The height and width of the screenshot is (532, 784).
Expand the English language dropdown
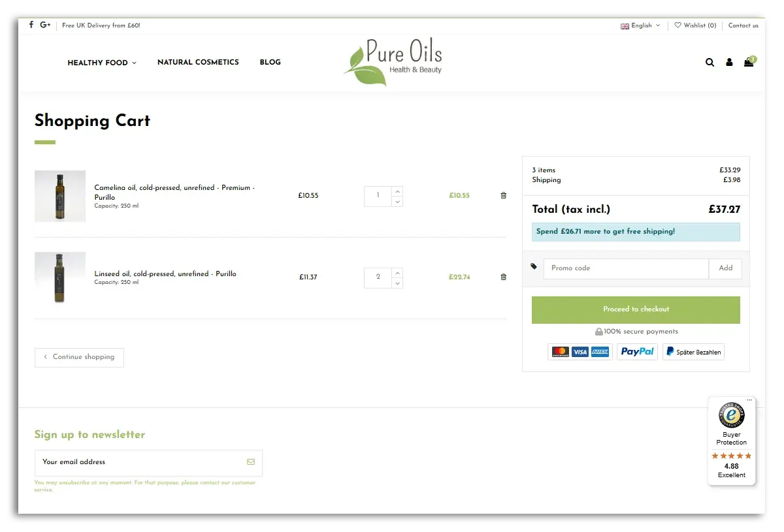click(x=640, y=25)
